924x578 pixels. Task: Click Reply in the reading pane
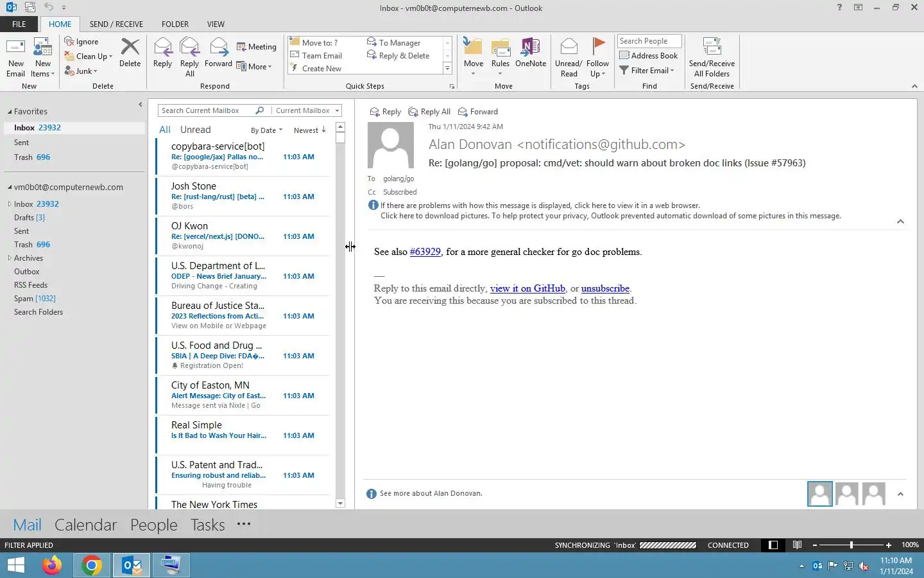pyautogui.click(x=386, y=112)
